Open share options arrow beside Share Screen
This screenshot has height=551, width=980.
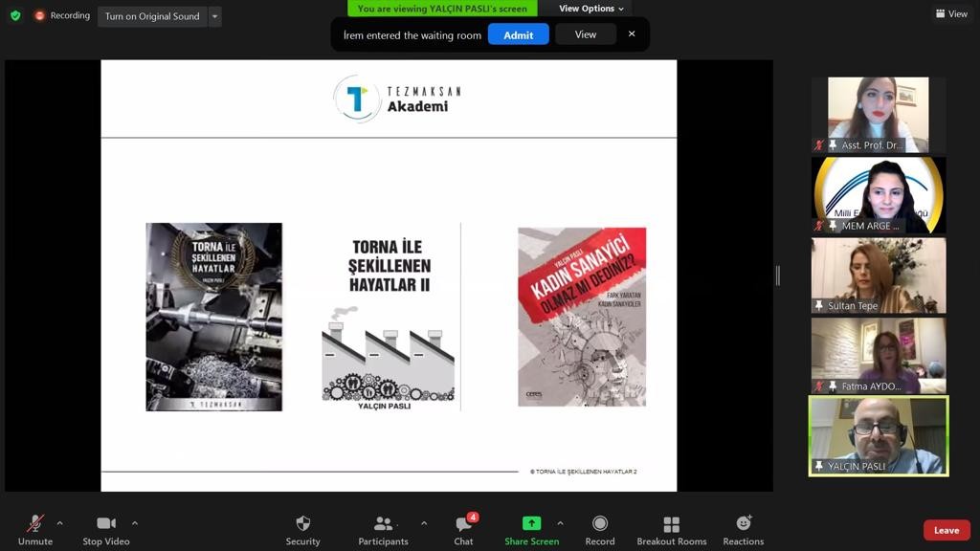click(560, 523)
